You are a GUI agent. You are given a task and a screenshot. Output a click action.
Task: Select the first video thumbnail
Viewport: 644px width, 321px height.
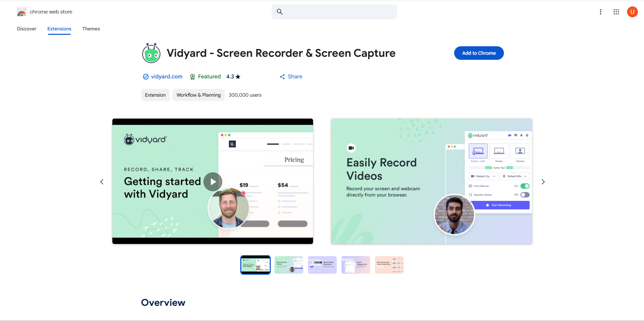256,265
